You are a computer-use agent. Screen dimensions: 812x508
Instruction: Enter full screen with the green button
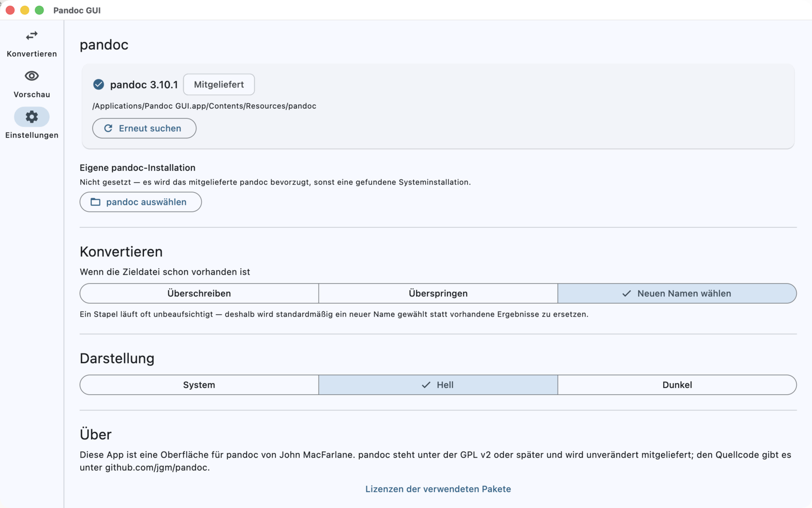click(x=39, y=10)
